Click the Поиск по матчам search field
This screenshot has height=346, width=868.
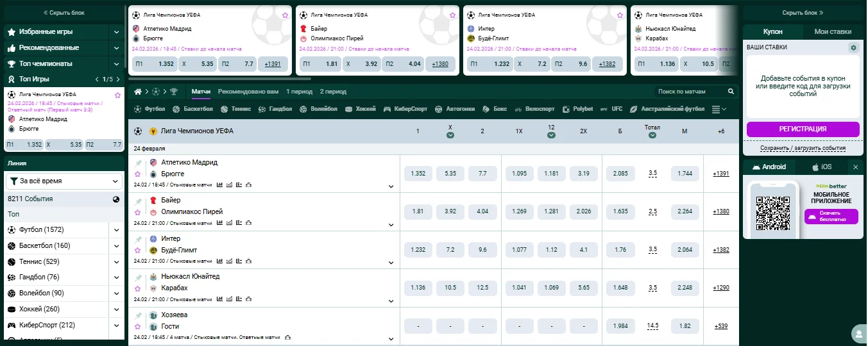[x=690, y=92]
